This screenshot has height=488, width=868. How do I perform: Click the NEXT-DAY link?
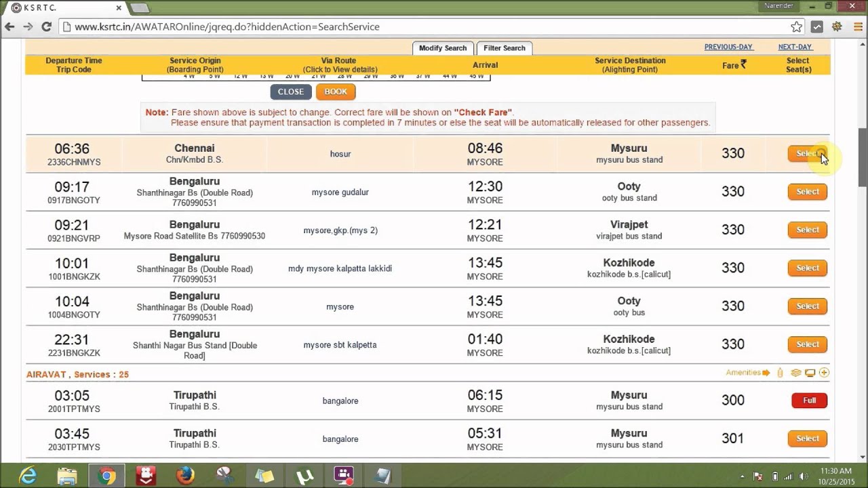click(x=795, y=47)
